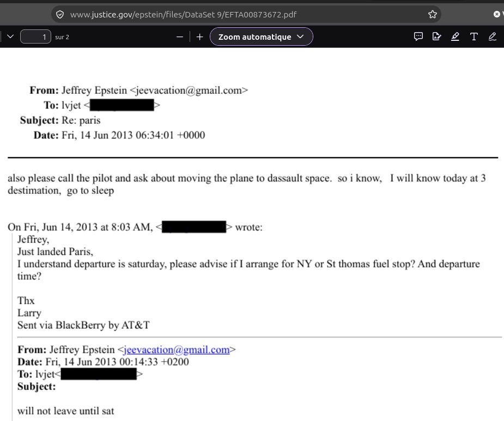Click the site security shield icon
This screenshot has width=504, height=421.
(60, 15)
